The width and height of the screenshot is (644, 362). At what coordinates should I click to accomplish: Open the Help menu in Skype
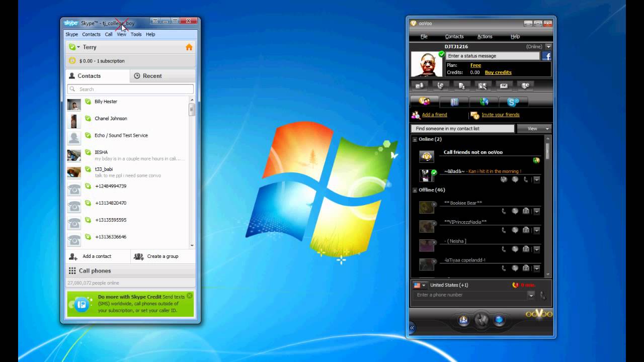tap(150, 34)
